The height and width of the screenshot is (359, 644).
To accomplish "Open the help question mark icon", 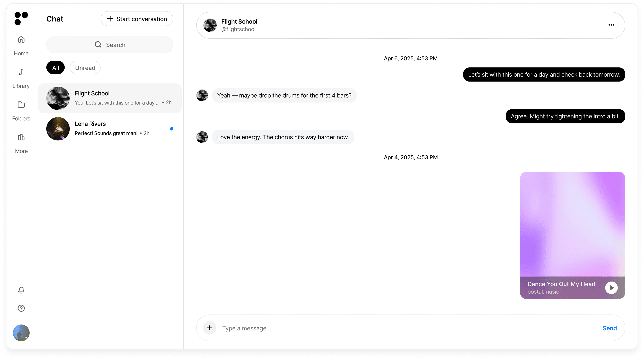I will tap(21, 308).
